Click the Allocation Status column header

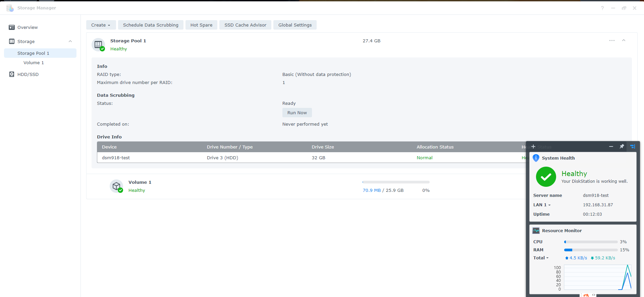pos(435,147)
